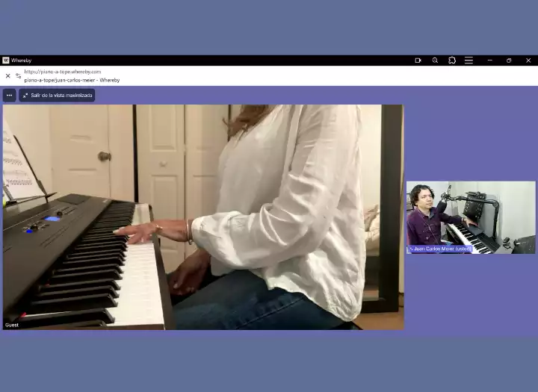This screenshot has height=392, width=538.
Task: Click 'Salir de la vista maximizada' button
Action: (57, 96)
